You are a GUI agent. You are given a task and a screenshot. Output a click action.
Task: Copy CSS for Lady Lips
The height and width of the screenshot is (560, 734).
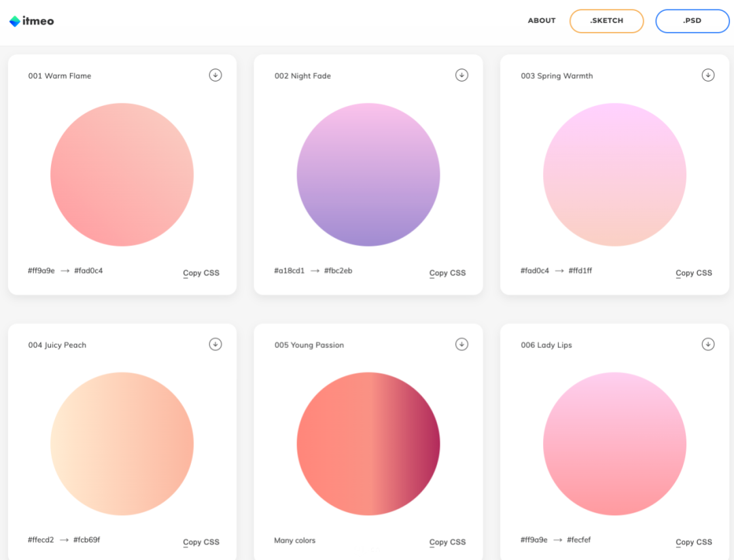[x=694, y=542]
